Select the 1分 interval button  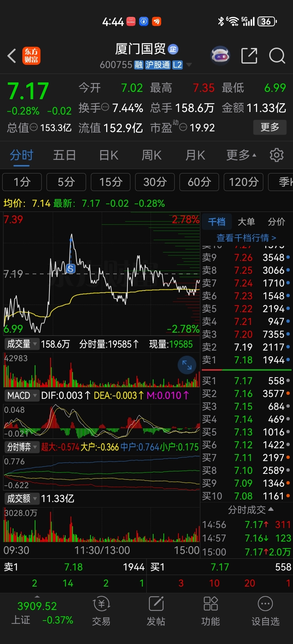(x=22, y=182)
